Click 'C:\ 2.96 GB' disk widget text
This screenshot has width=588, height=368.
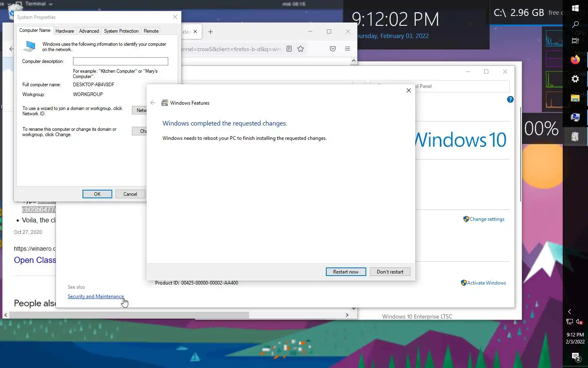tap(519, 13)
